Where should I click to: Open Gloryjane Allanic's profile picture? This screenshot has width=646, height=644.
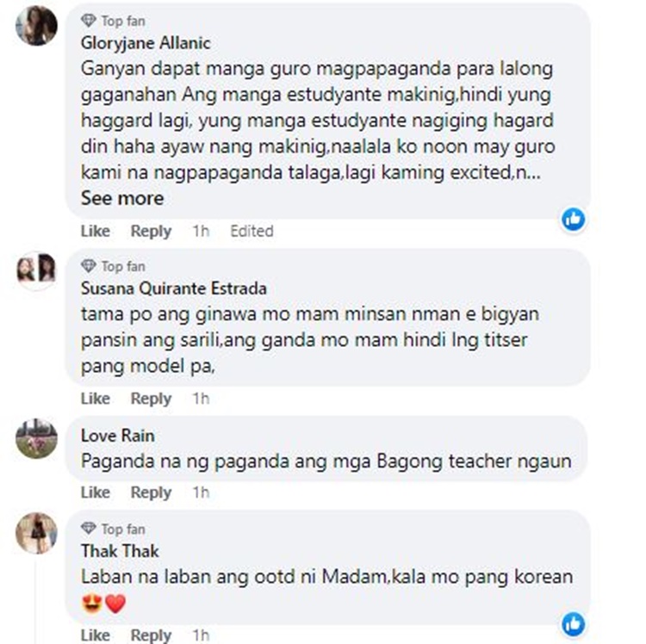pos(36,26)
